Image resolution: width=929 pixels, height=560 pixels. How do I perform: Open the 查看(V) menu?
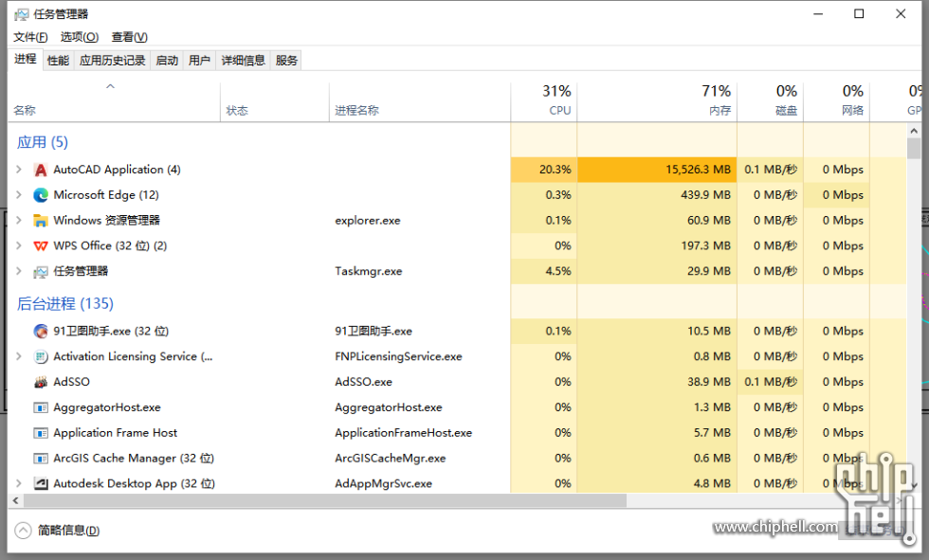click(x=129, y=37)
